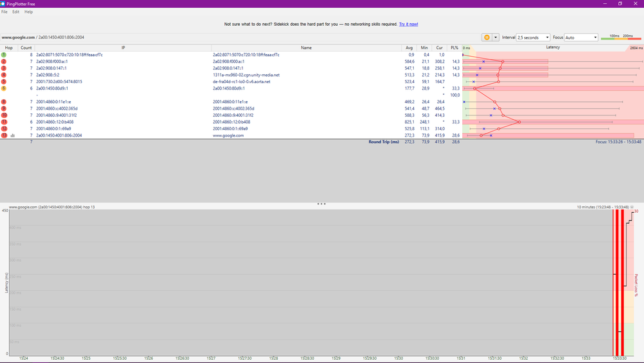Select IP '2001:4860::c:4002:365d' in hop 9

(x=57, y=108)
